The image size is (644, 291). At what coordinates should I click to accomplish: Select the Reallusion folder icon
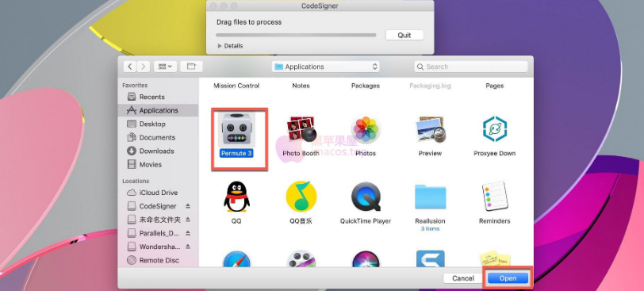coord(430,197)
